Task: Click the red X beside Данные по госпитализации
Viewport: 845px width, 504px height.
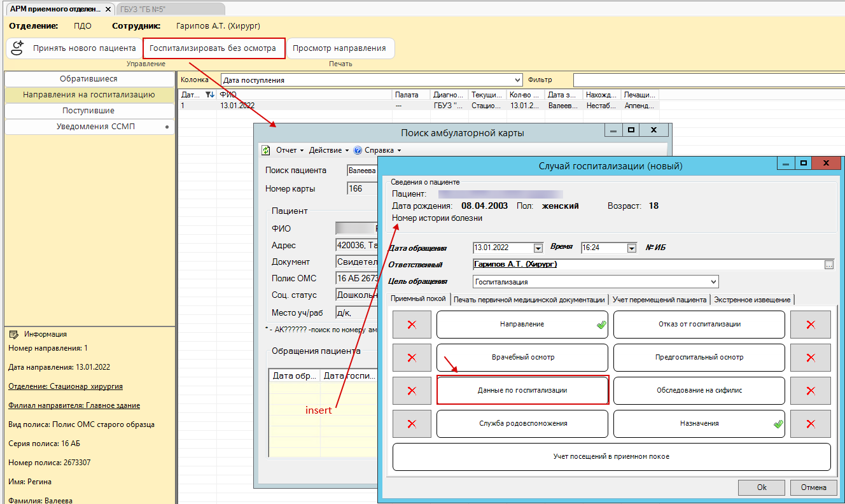Action: click(x=412, y=391)
